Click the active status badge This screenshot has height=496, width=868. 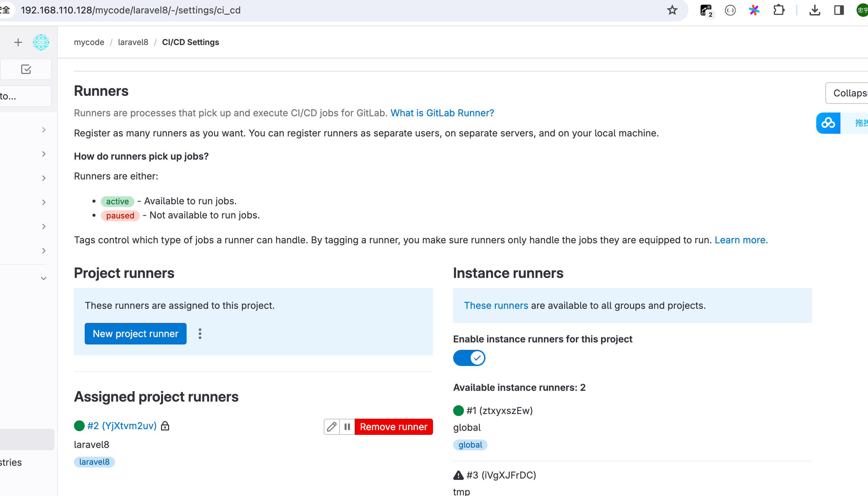117,201
